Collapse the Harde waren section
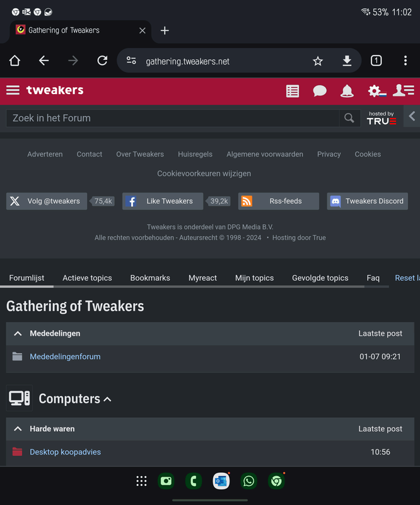420x505 pixels. (18, 429)
